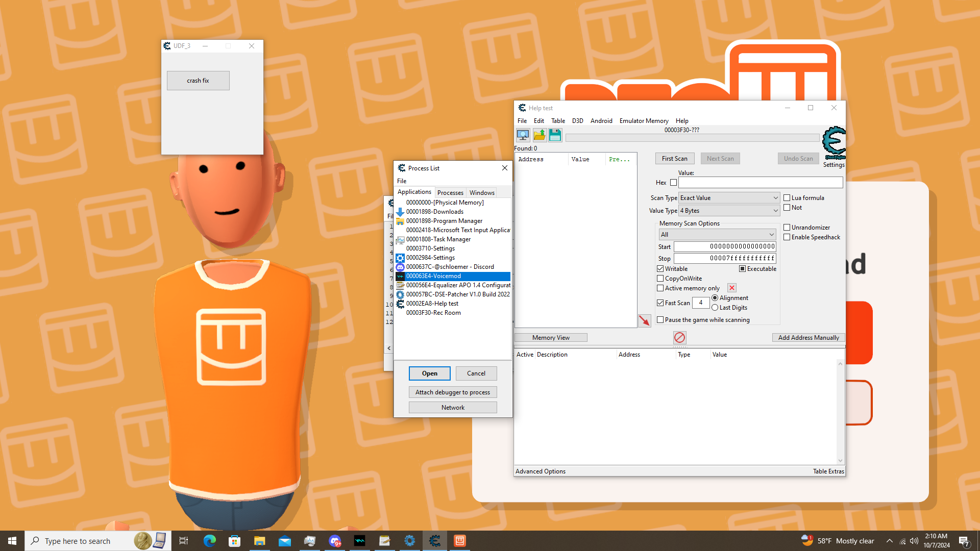Click the scan progress bar
980x551 pixels.
point(692,138)
